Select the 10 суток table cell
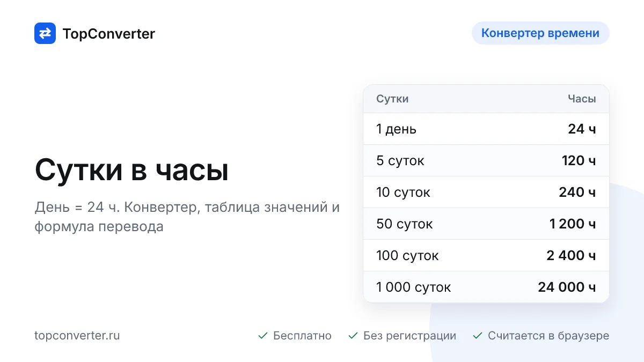 tap(403, 193)
